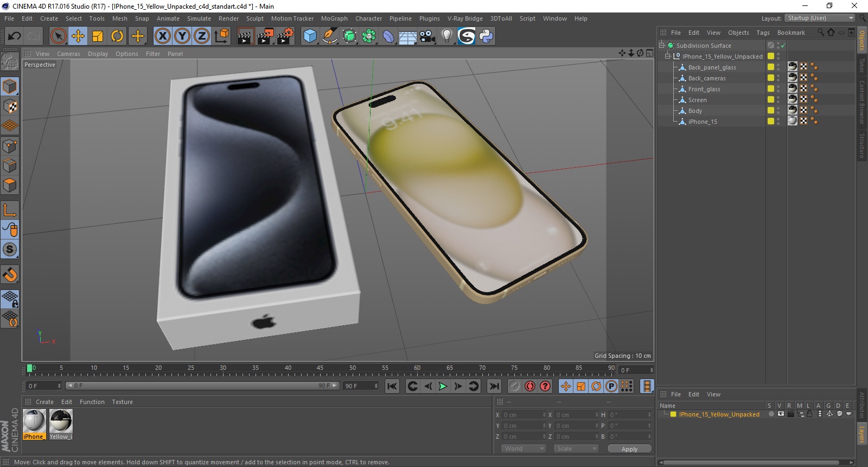Open material manager Texture menu
This screenshot has height=467, width=868.
(122, 402)
